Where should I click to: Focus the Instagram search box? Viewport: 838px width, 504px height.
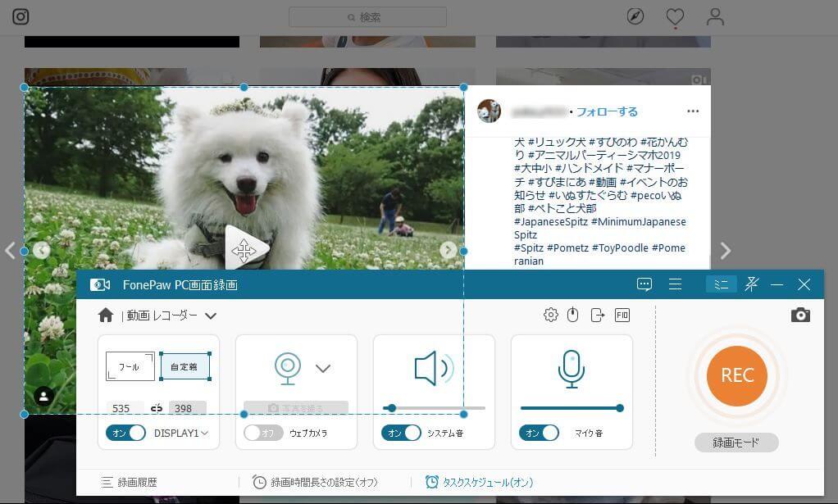pyautogui.click(x=367, y=17)
